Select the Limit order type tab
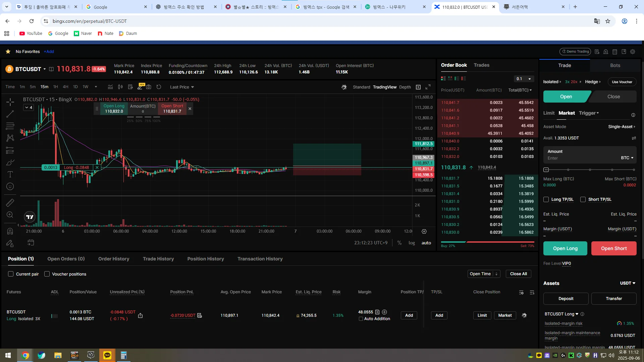Image resolution: width=644 pixels, height=362 pixels. click(549, 113)
